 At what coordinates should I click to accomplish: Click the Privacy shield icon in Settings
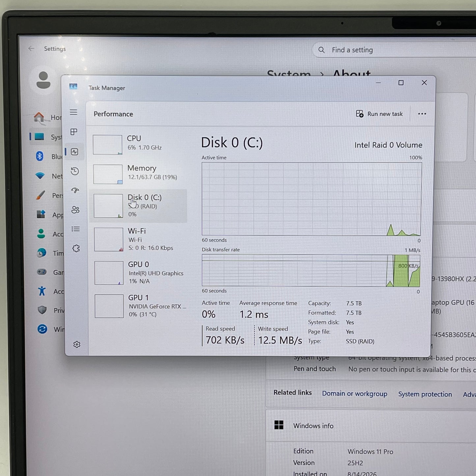tap(42, 310)
